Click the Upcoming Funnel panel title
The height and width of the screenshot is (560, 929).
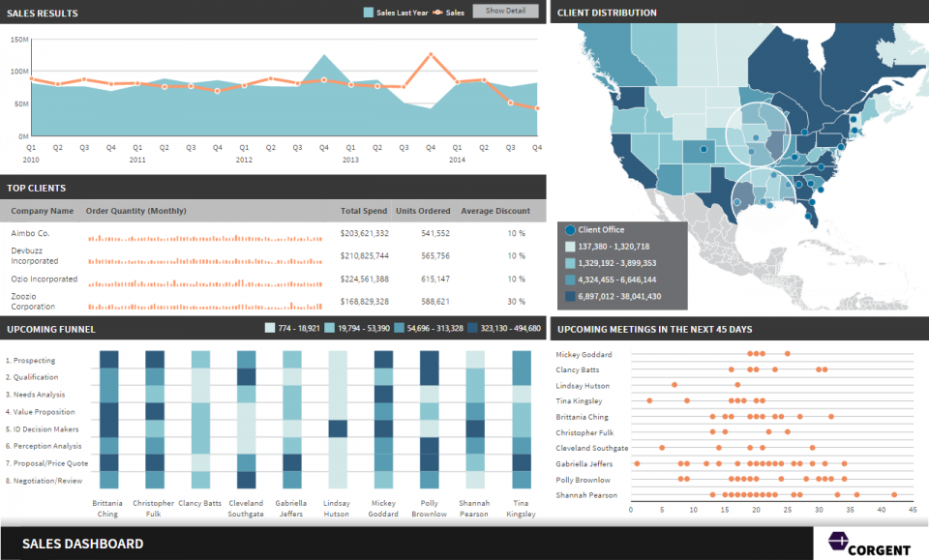pyautogui.click(x=51, y=329)
